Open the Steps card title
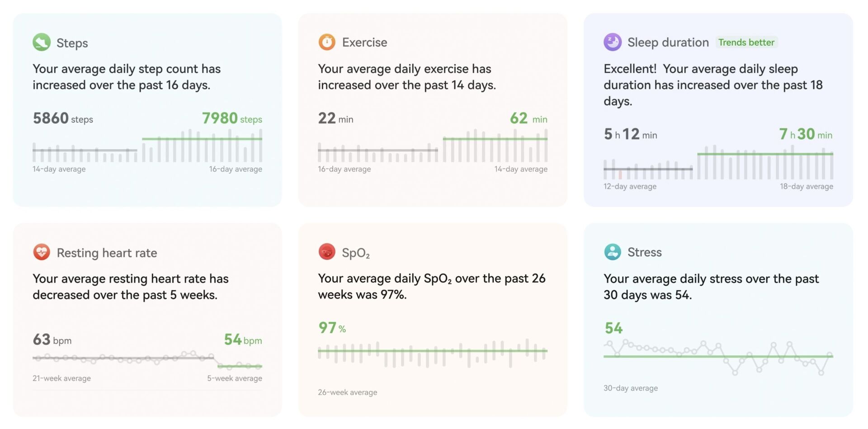 pos(72,43)
